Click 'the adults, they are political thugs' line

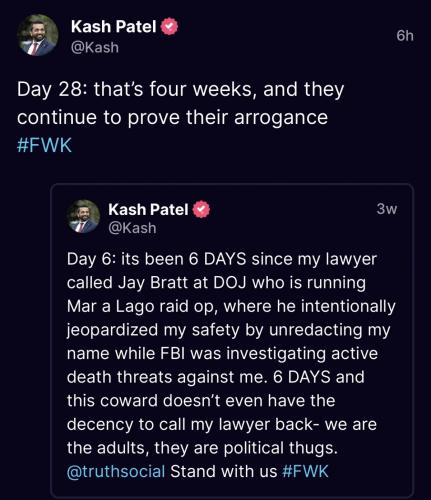pyautogui.click(x=202, y=448)
